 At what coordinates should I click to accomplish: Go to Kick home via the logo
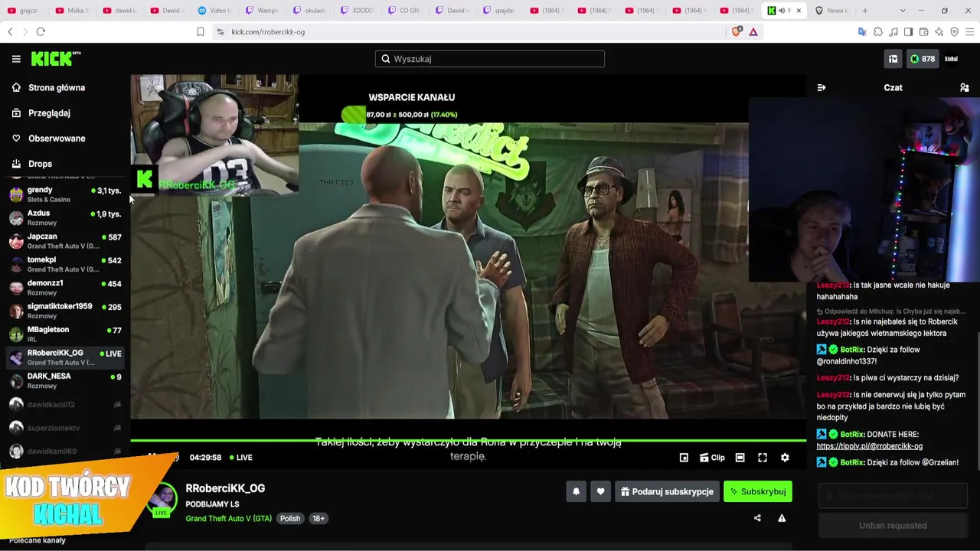[x=55, y=59]
